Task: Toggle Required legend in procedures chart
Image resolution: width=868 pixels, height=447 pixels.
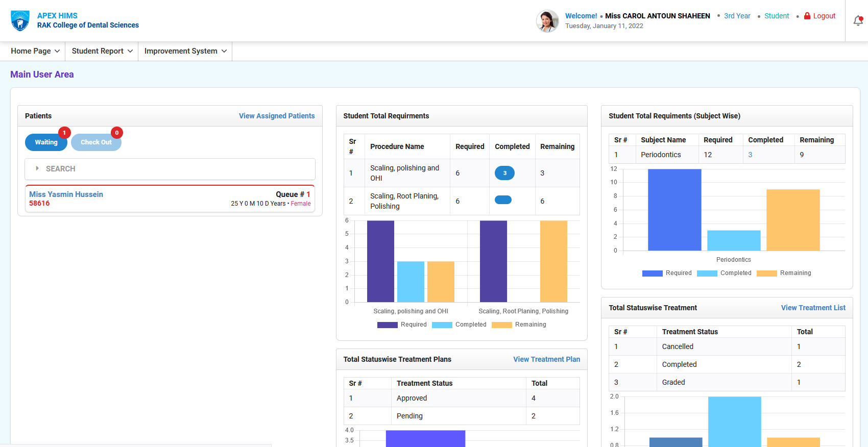Action: 402,325
